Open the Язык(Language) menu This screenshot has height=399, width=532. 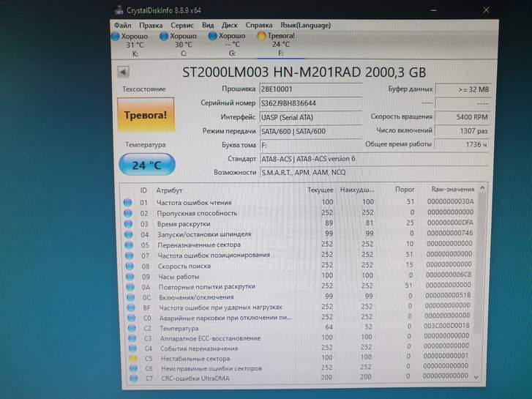pyautogui.click(x=300, y=25)
